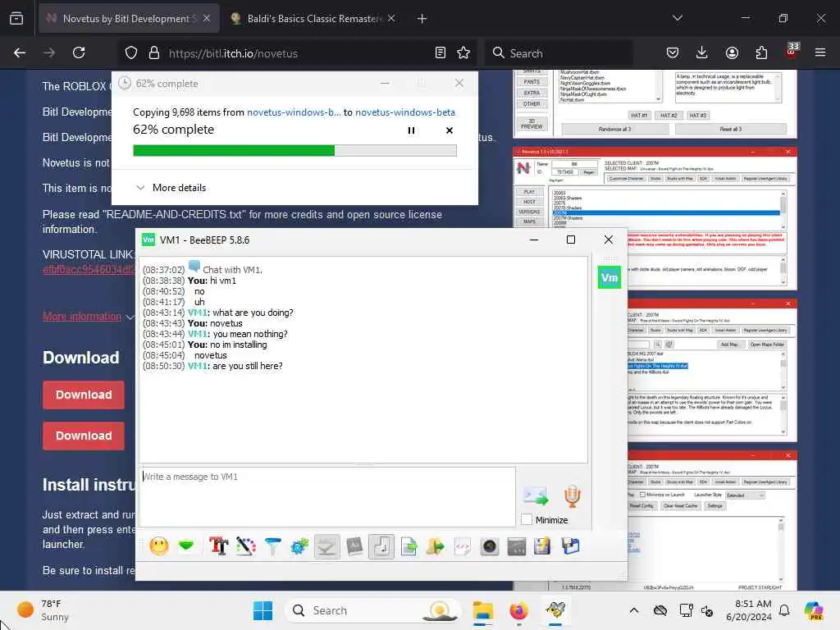This screenshot has height=630, width=840.
Task: Open the VirusTotal hash link
Action: point(89,269)
